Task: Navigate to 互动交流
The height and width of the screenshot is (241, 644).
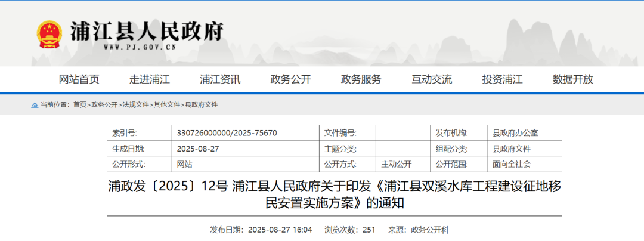Action: point(432,79)
